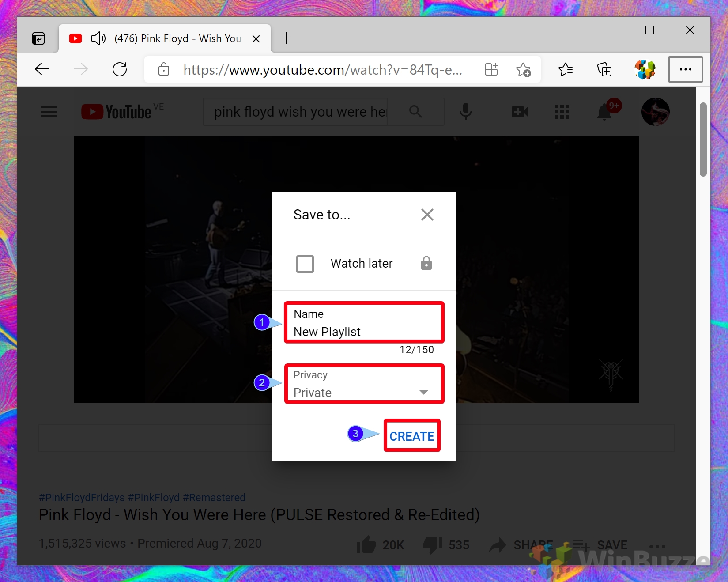Check the Watch later checkbox
Image resolution: width=728 pixels, height=582 pixels.
point(305,264)
